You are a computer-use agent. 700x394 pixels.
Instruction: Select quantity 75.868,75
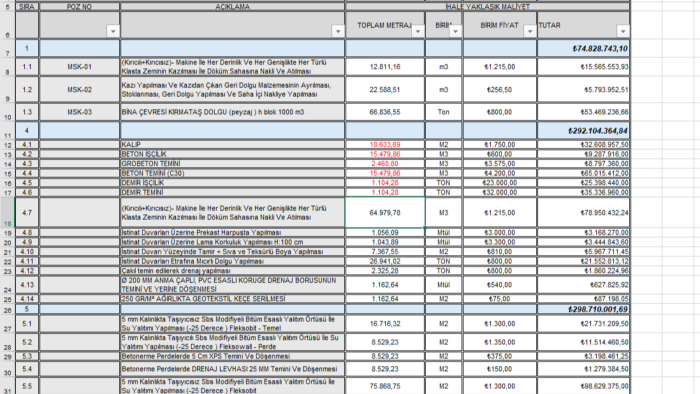click(385, 386)
